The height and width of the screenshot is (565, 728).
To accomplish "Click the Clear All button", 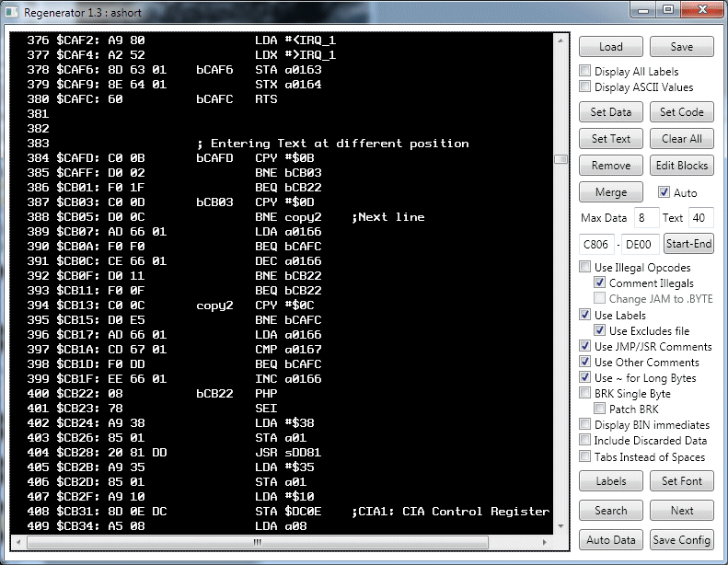I will 682,138.
